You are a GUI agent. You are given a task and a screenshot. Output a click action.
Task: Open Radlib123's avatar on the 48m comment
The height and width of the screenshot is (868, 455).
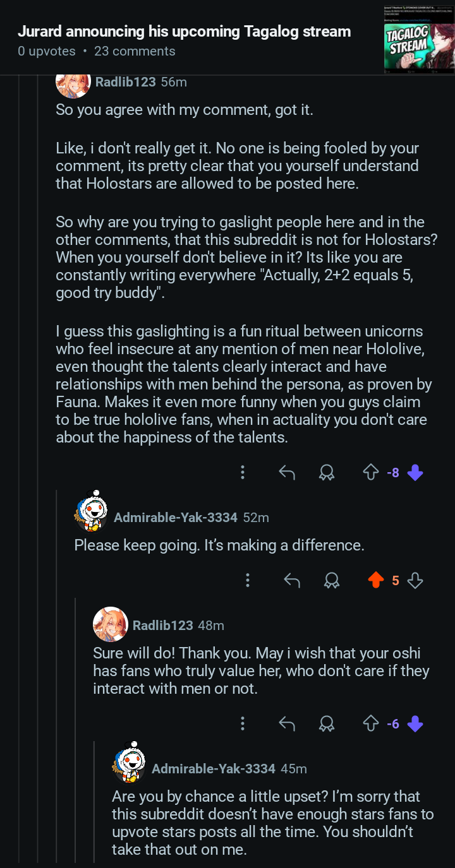coord(110,624)
